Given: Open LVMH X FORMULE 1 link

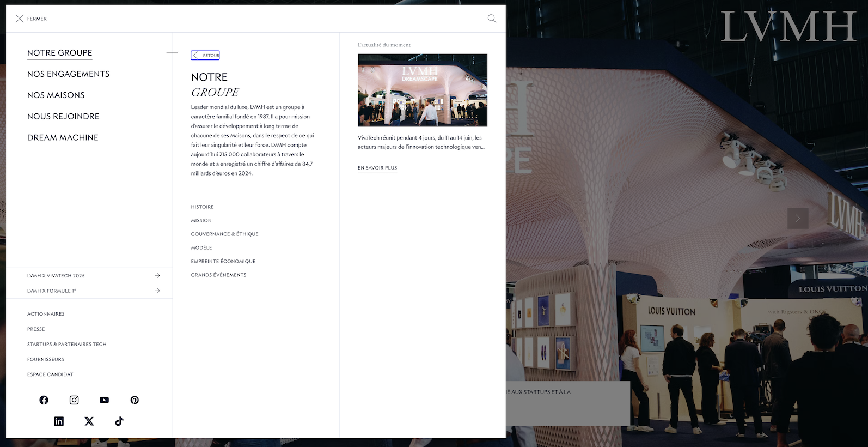Looking at the screenshot, I should click(52, 291).
